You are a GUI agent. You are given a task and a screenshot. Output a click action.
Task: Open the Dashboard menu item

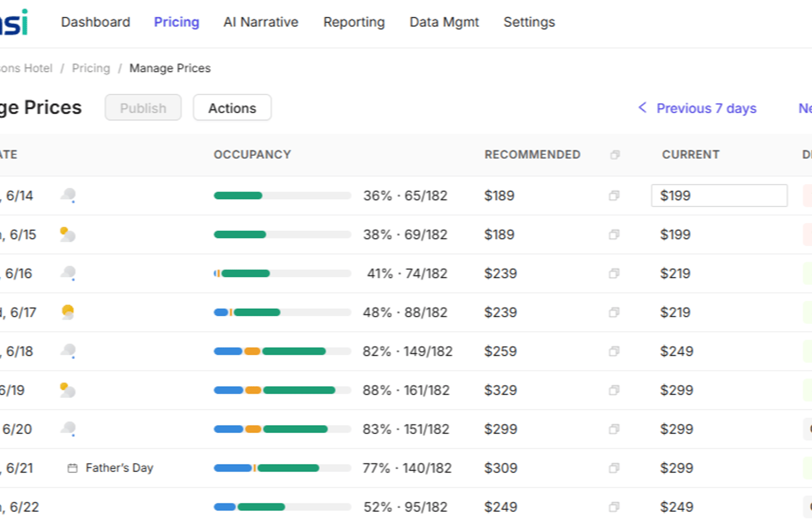(95, 22)
